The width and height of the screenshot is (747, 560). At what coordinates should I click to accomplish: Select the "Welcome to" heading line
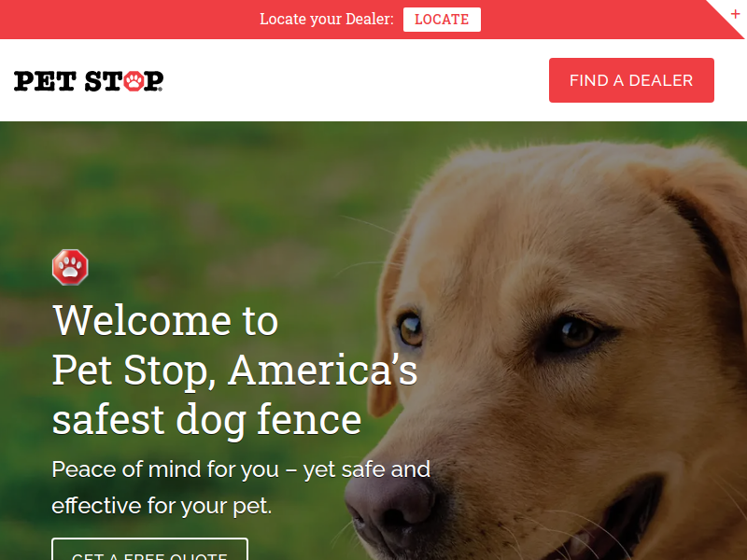(x=165, y=320)
